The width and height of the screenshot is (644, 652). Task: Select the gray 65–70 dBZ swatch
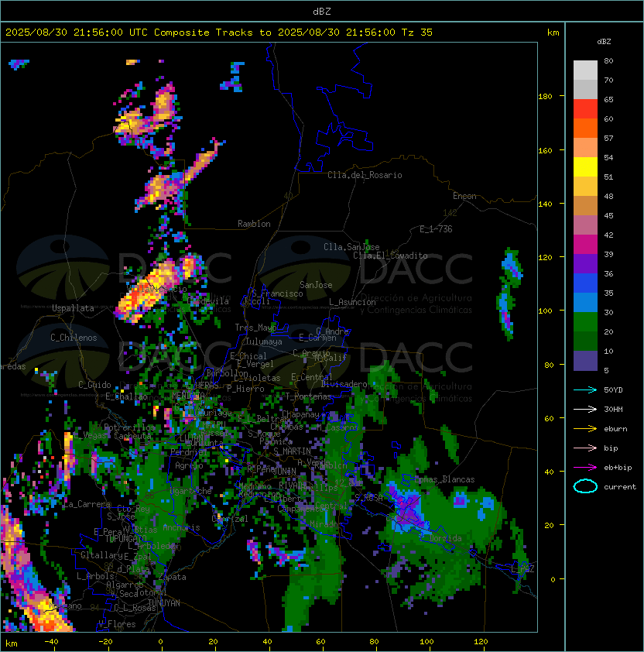585,89
